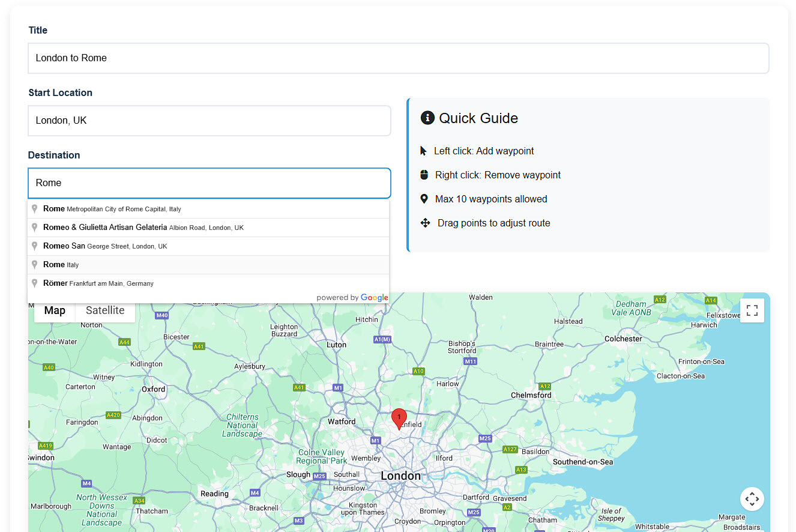Choose the plain 'Rome Italy' suggestion

[x=208, y=265]
